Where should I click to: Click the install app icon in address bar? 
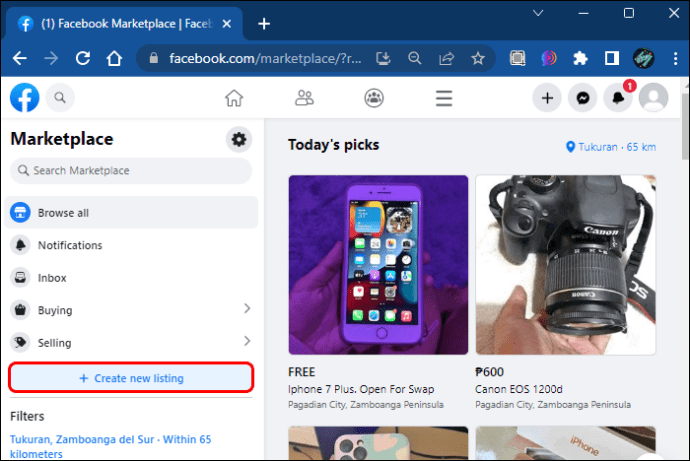(383, 58)
